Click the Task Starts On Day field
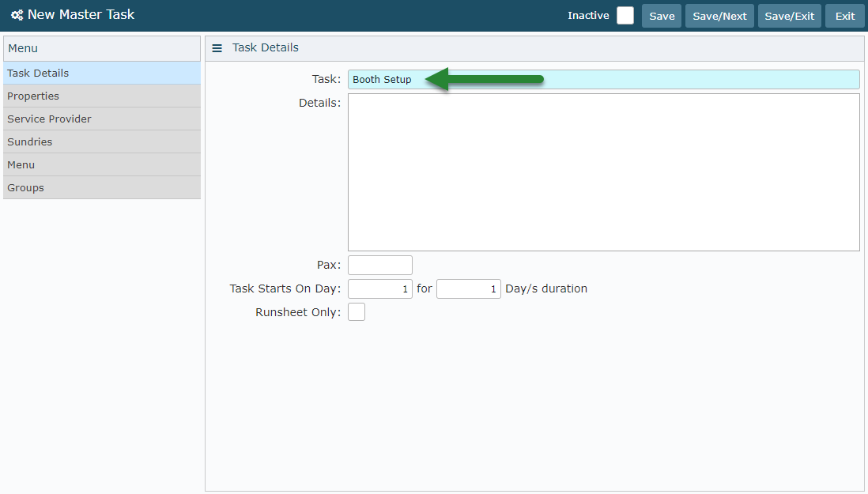Screen dimensions: 868x494 [x=379, y=288]
